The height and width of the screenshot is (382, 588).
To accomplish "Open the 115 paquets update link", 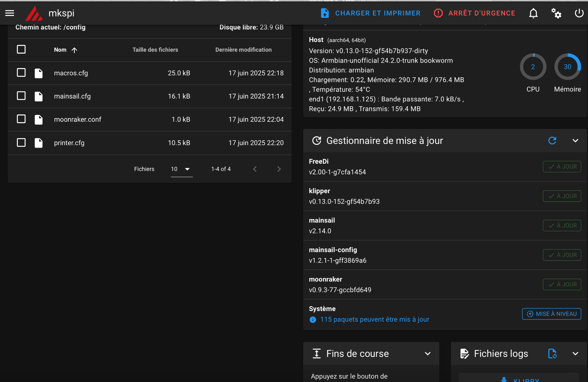I will point(374,319).
